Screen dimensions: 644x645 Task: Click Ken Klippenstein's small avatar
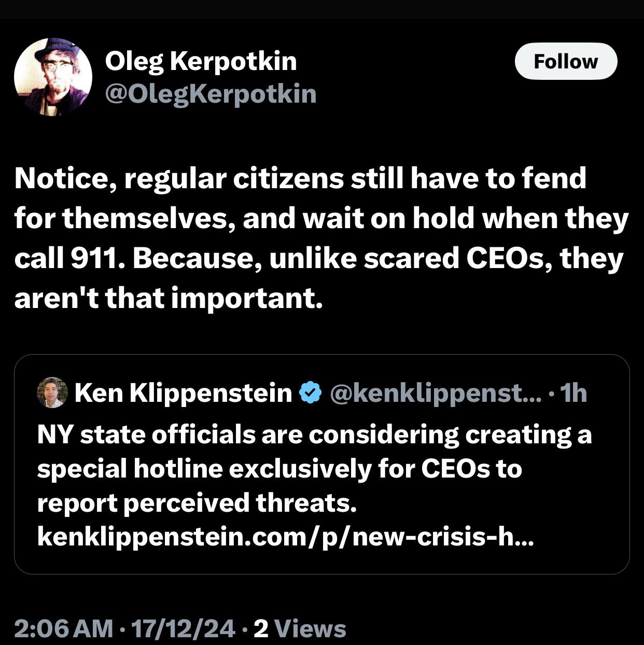[x=52, y=392]
